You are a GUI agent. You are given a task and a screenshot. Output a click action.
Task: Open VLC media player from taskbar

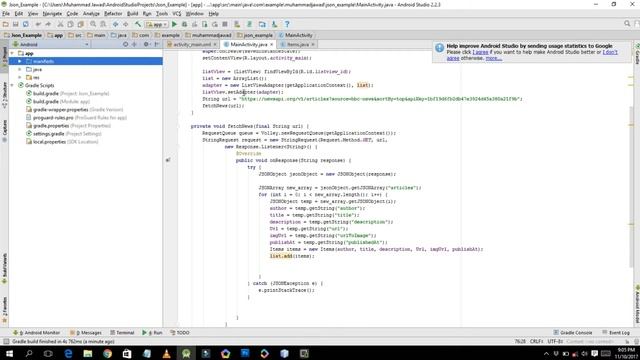click(x=167, y=353)
